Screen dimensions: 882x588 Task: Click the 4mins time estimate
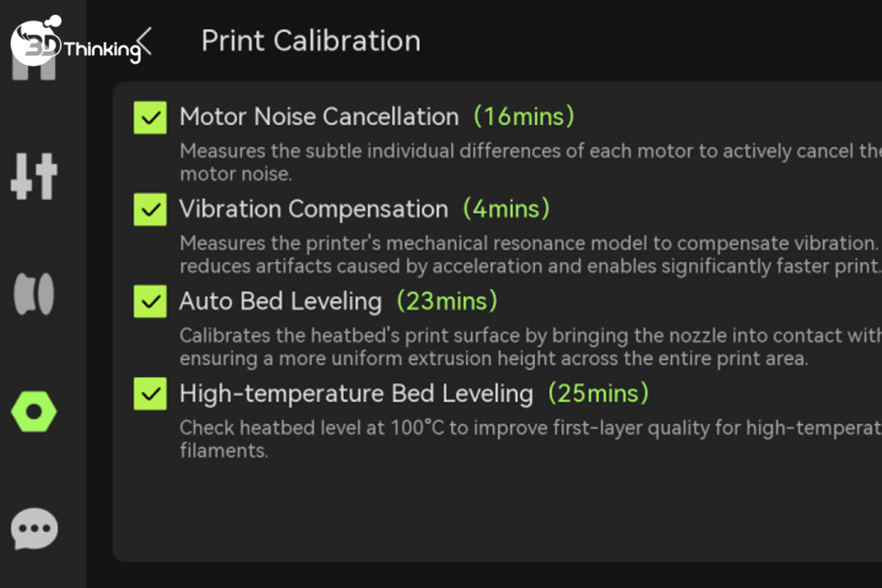506,209
